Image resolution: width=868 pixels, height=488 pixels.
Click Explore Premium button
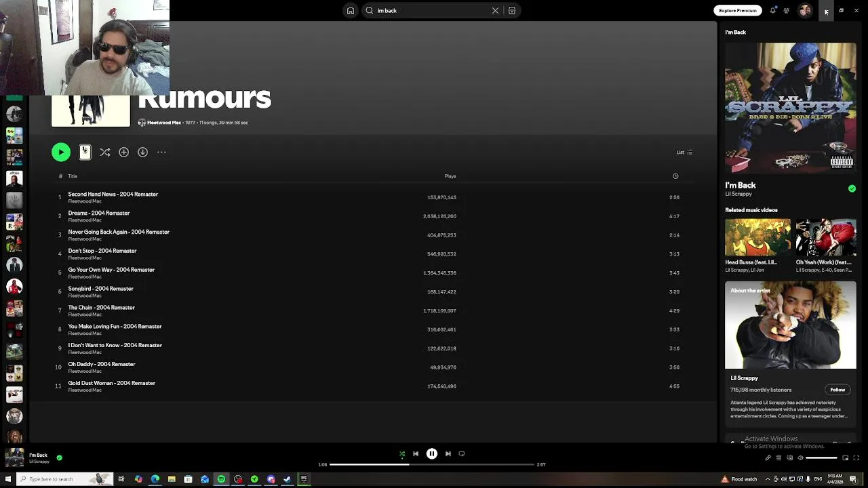(738, 10)
